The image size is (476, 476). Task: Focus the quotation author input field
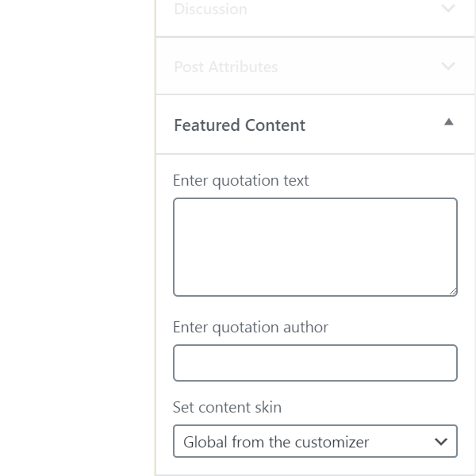[x=315, y=363]
